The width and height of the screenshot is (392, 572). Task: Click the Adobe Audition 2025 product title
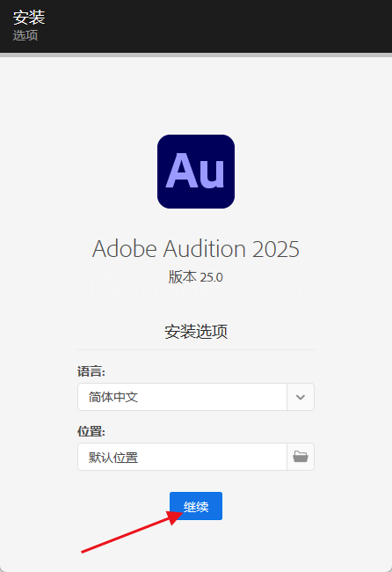[x=196, y=249]
